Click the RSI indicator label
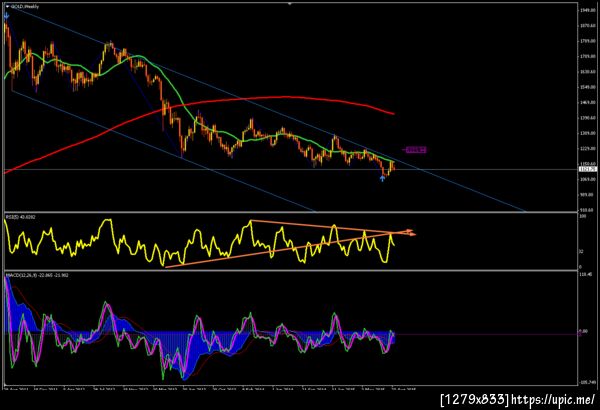The image size is (600, 410). click(x=20, y=217)
